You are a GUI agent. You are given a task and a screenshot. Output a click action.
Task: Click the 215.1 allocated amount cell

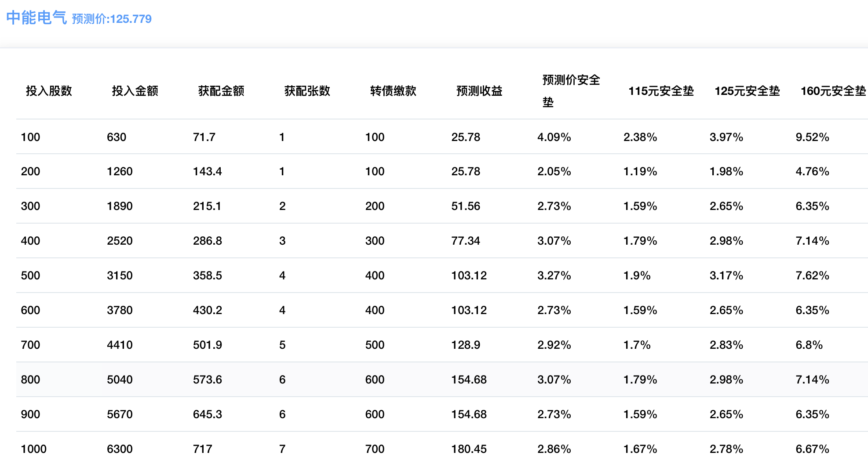tap(207, 206)
